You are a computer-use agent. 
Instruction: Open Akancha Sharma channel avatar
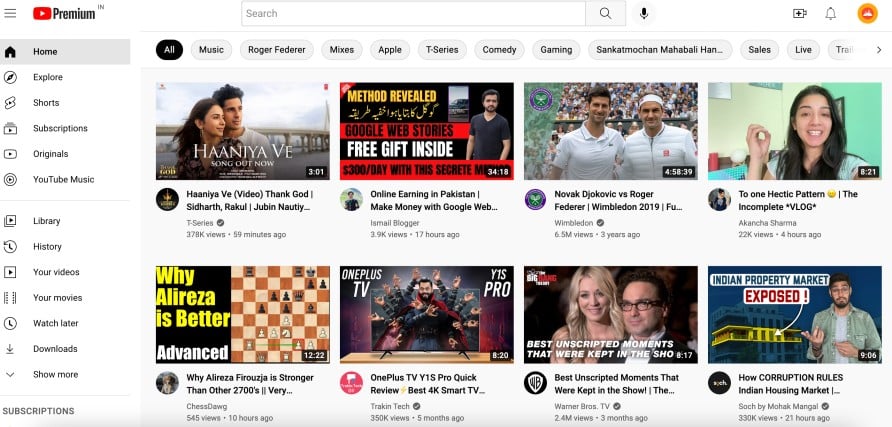point(719,200)
